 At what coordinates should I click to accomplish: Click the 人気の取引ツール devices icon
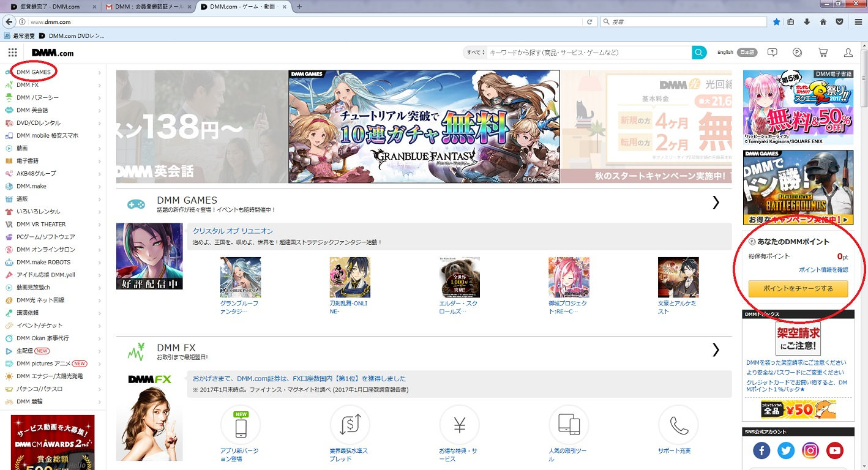click(569, 425)
